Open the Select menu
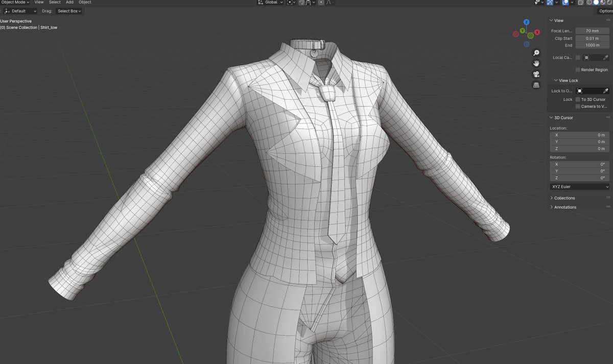The width and height of the screenshot is (613, 364). tap(55, 2)
